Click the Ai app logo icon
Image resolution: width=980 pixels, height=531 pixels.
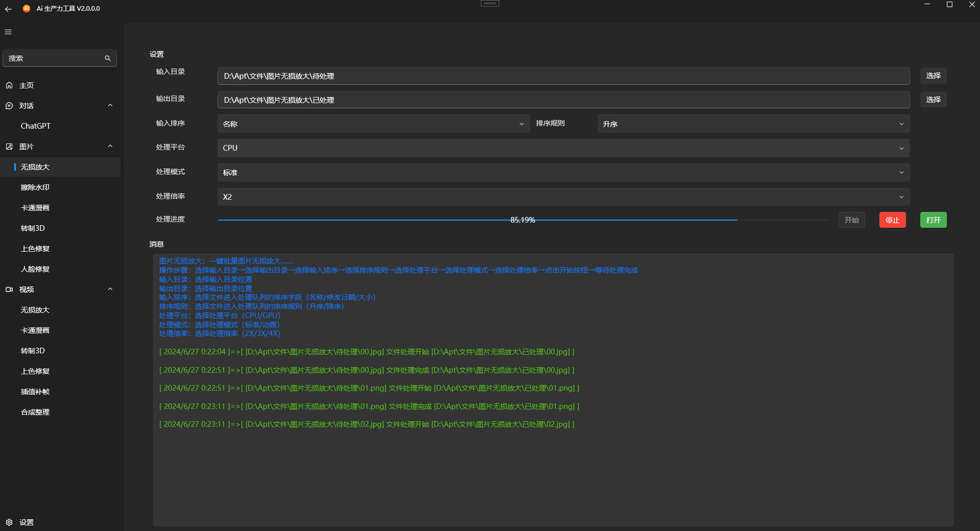pos(27,9)
